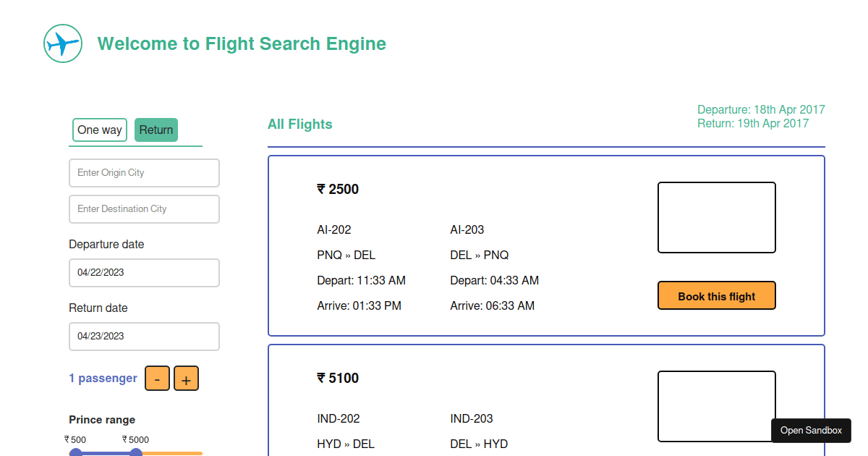This screenshot has height=456, width=868.
Task: Click the minus icon to remove a passenger
Action: click(157, 378)
